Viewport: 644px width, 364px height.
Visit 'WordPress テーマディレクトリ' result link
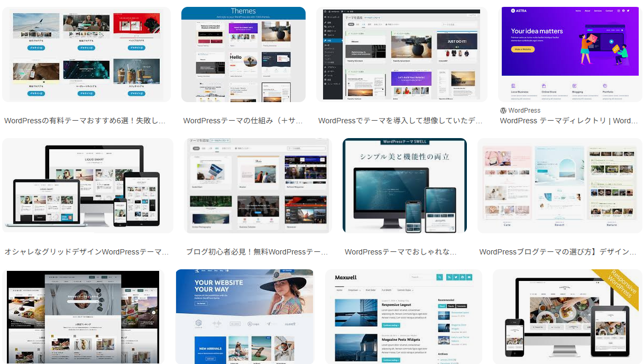click(568, 121)
